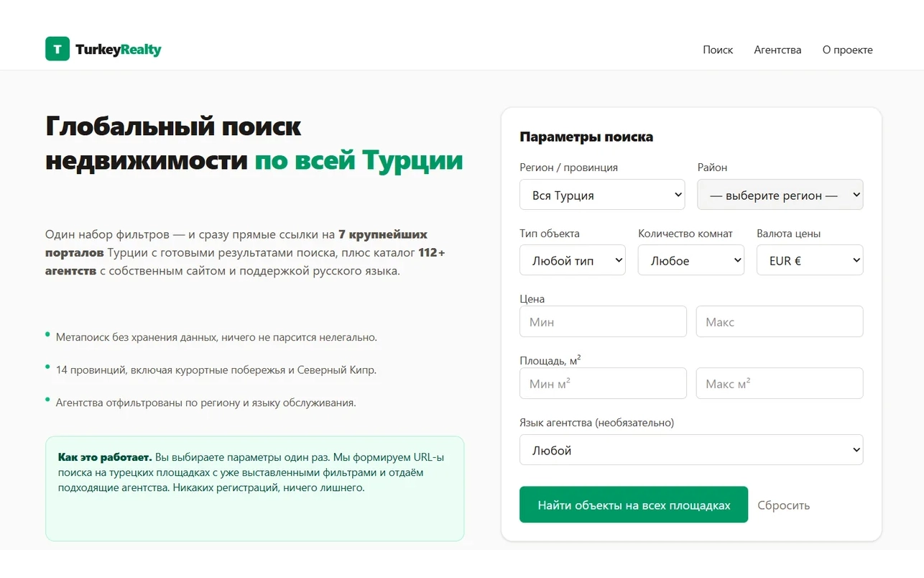924x578 pixels.
Task: Click the 'Метапоиск без хранения данных' bullet
Action: pos(216,337)
